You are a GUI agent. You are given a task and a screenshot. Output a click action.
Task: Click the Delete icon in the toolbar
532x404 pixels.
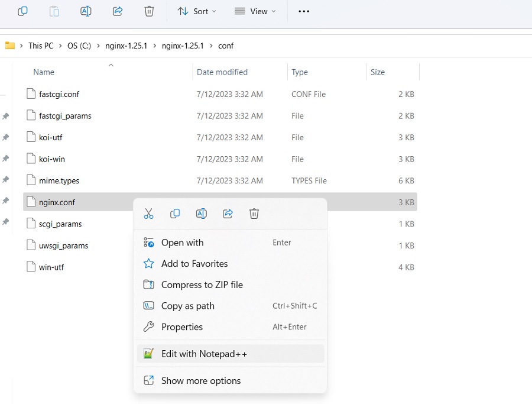point(149,11)
